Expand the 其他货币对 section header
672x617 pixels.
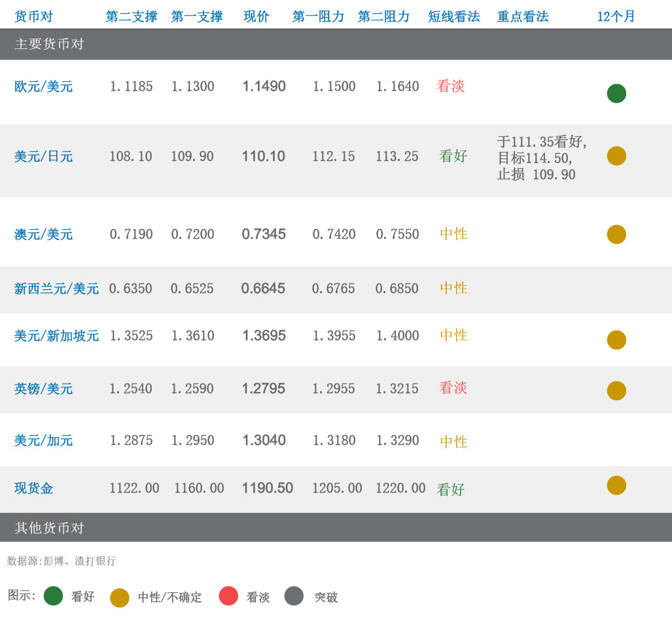point(50,528)
